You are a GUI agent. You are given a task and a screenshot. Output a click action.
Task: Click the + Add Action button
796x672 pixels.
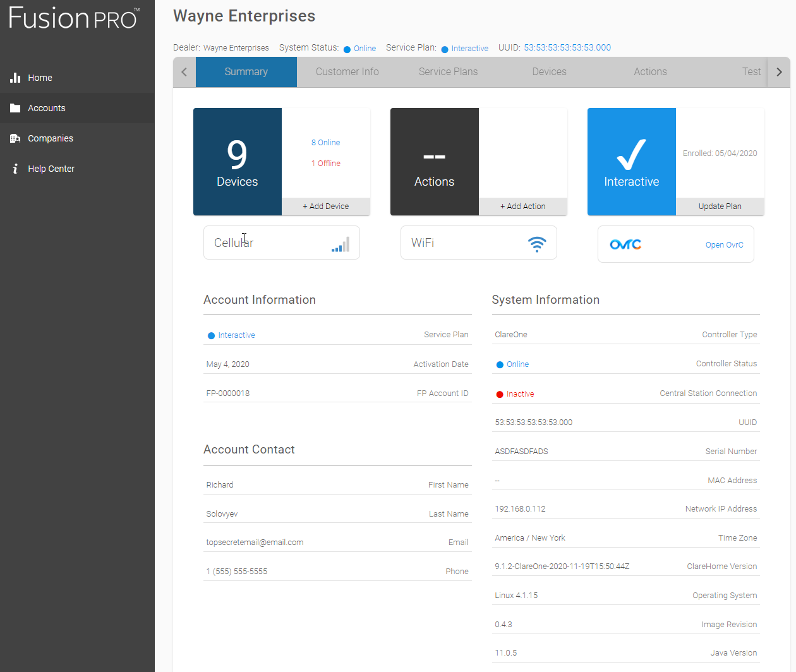pos(523,207)
